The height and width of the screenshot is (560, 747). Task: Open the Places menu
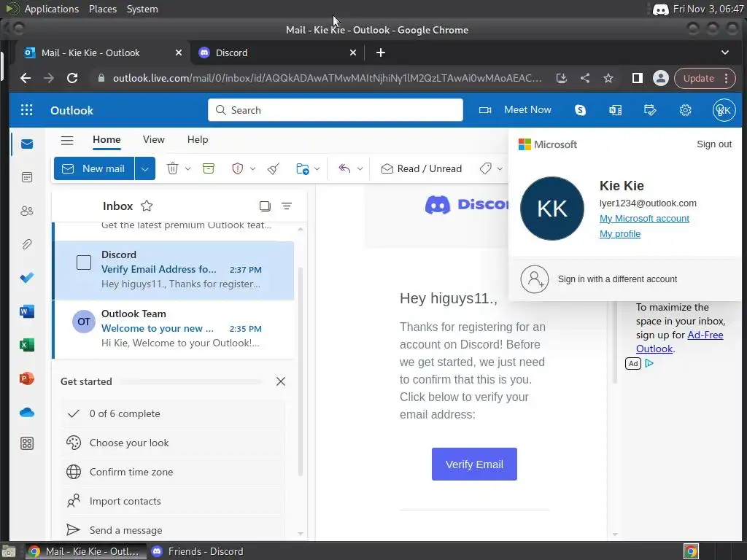(102, 9)
